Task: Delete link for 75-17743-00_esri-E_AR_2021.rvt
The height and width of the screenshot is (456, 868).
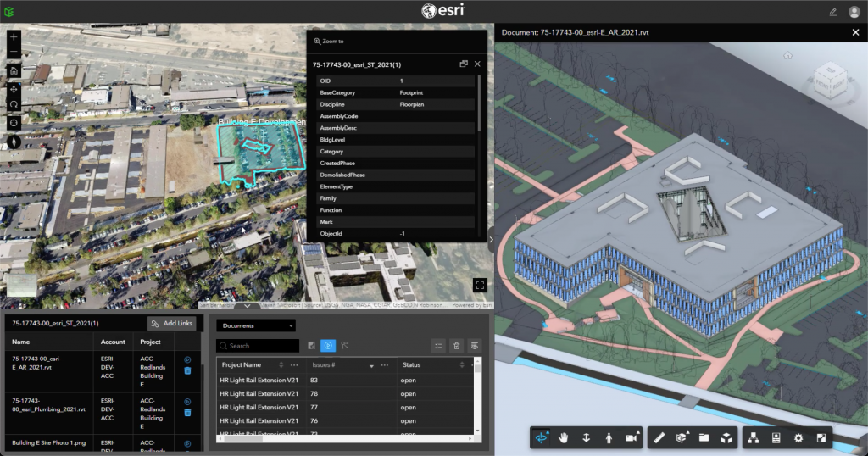Action: coord(187,370)
